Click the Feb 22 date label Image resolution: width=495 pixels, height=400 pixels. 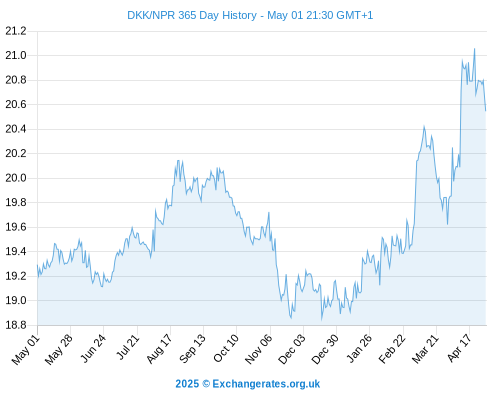[x=392, y=349]
